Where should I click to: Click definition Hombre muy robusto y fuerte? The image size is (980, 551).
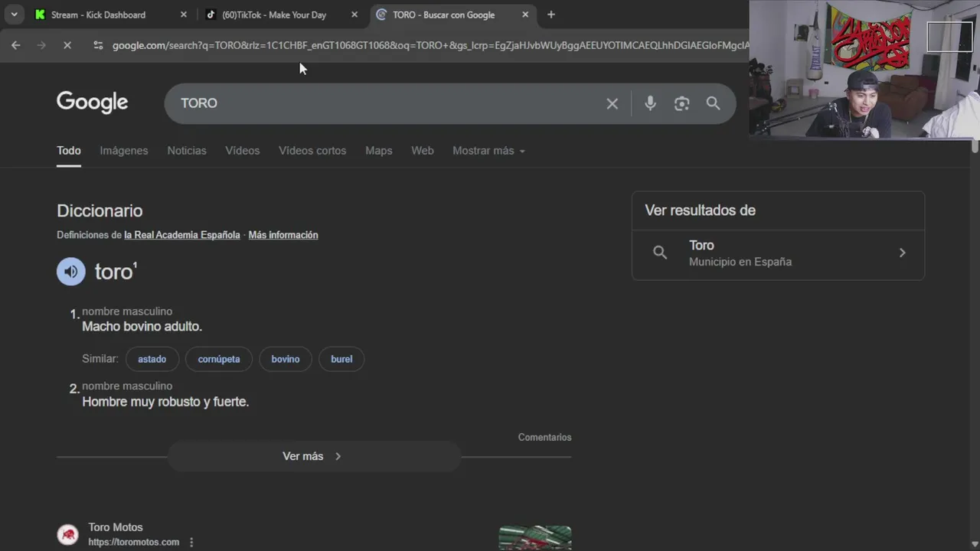(x=165, y=402)
